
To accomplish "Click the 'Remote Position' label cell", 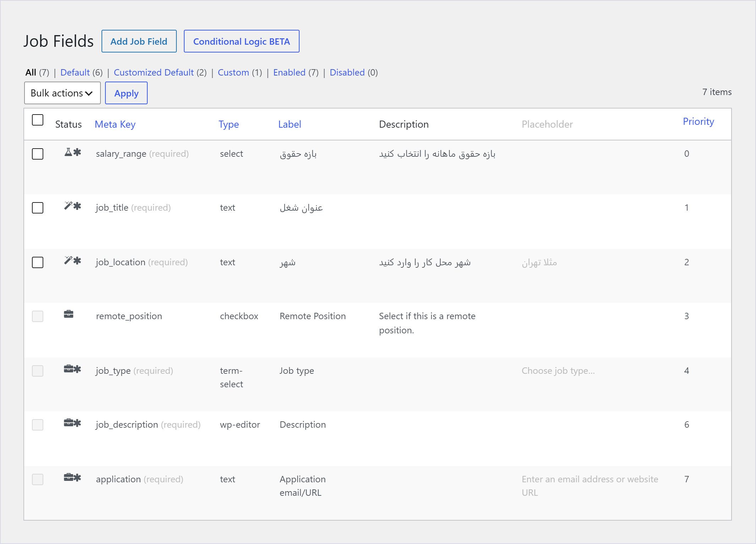I will (313, 316).
